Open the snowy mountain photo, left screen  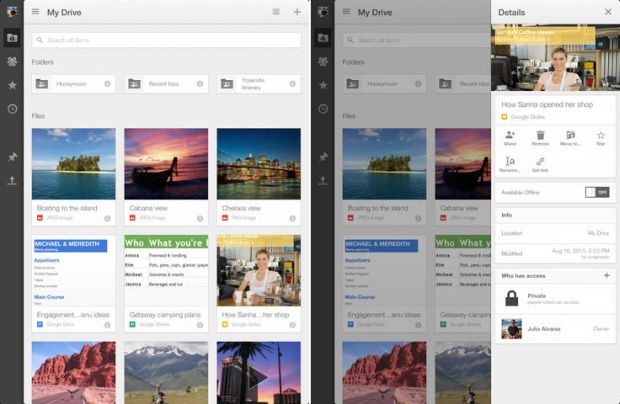pos(166,373)
